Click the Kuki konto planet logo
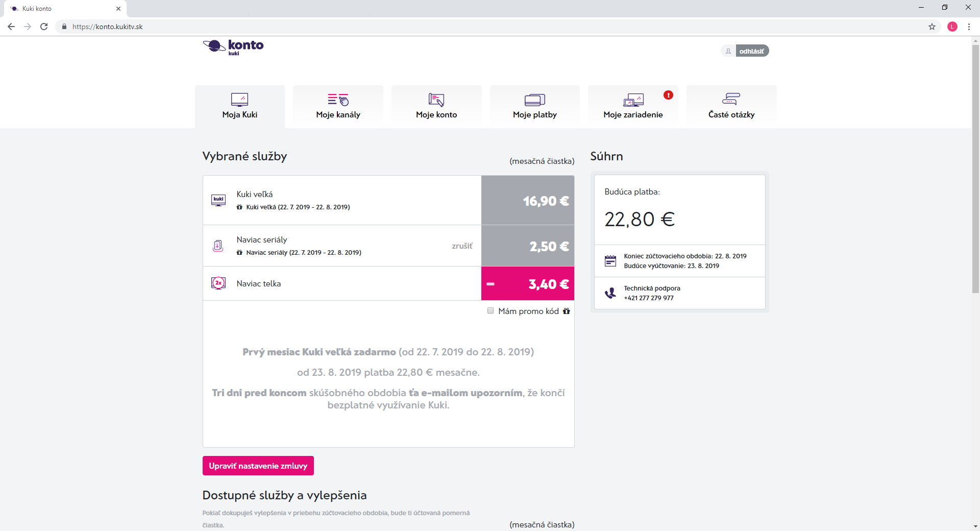 [233, 46]
